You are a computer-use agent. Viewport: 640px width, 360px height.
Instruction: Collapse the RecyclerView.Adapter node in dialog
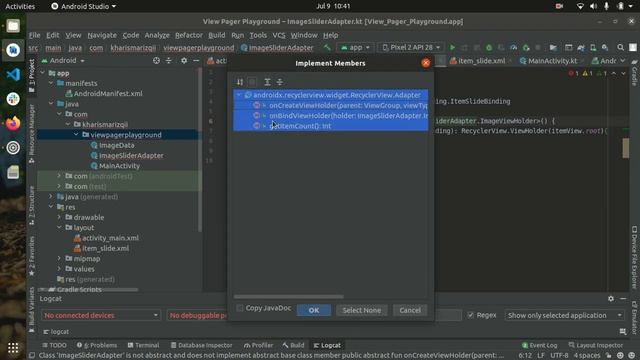[x=239, y=95]
